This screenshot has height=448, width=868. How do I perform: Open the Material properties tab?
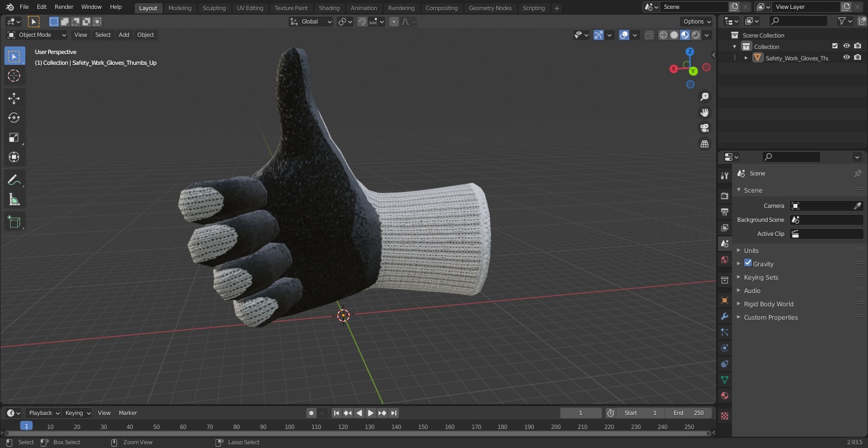pyautogui.click(x=724, y=395)
